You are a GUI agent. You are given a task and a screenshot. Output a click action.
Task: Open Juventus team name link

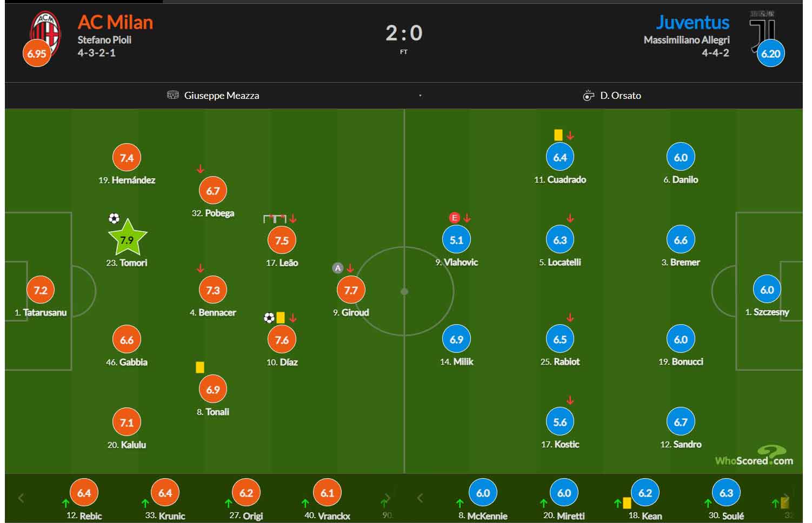click(693, 22)
